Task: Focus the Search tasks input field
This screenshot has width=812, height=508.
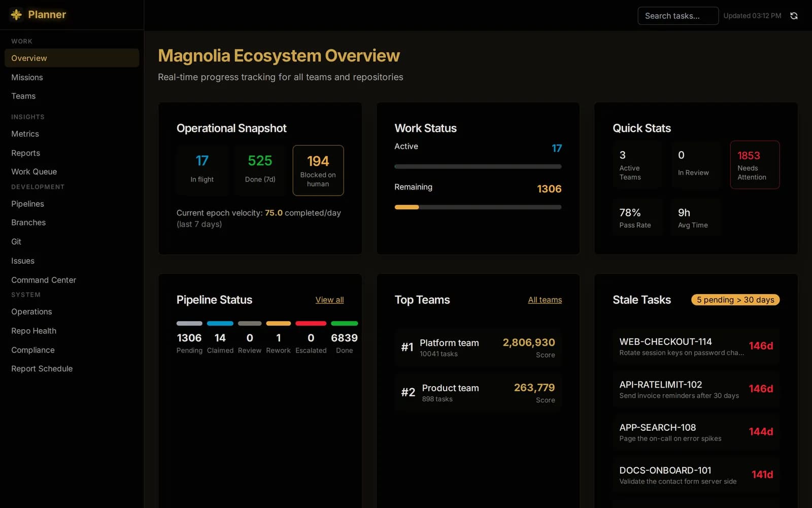Action: click(x=678, y=16)
